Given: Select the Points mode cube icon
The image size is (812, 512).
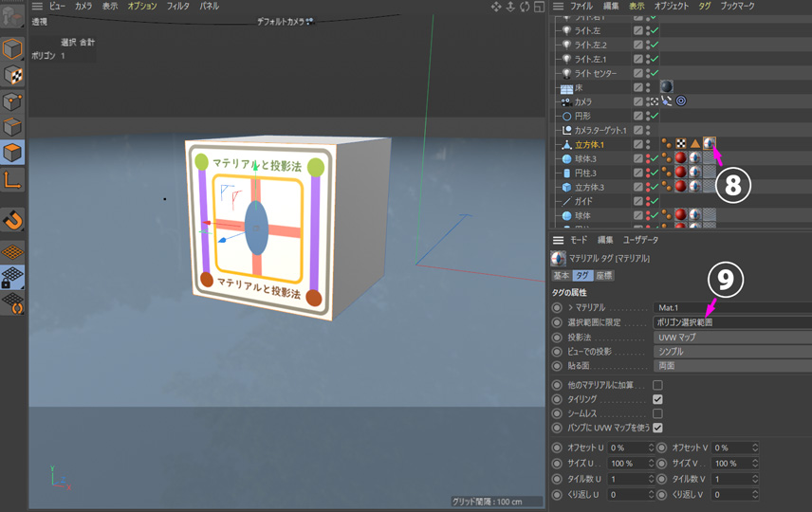Looking at the screenshot, I should (13, 101).
